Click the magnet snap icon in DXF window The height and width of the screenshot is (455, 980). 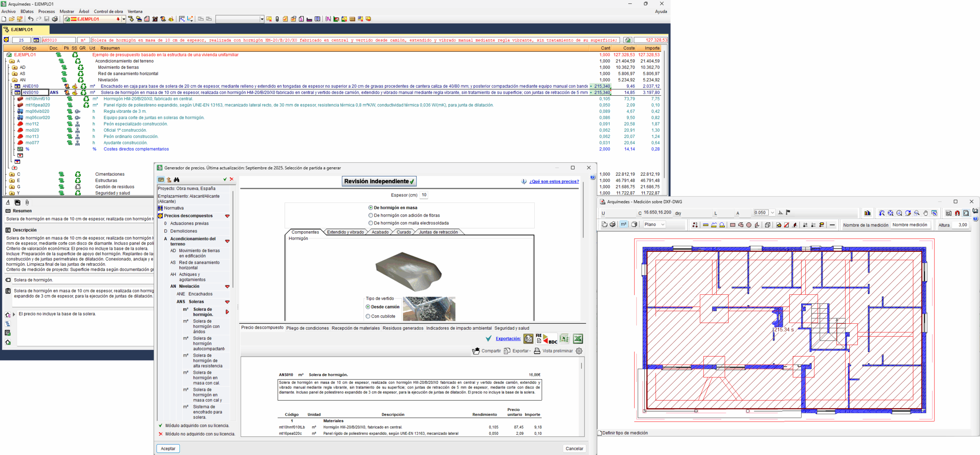tap(957, 213)
